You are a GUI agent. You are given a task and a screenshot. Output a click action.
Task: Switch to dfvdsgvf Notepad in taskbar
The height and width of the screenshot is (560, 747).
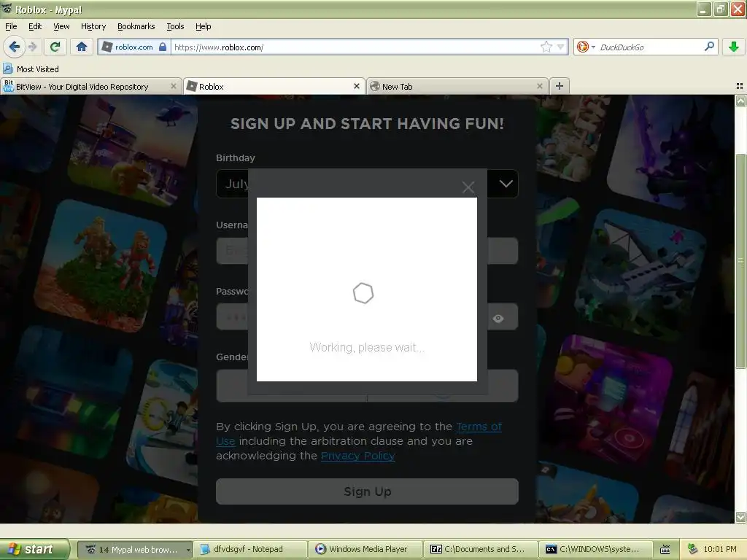pos(250,549)
